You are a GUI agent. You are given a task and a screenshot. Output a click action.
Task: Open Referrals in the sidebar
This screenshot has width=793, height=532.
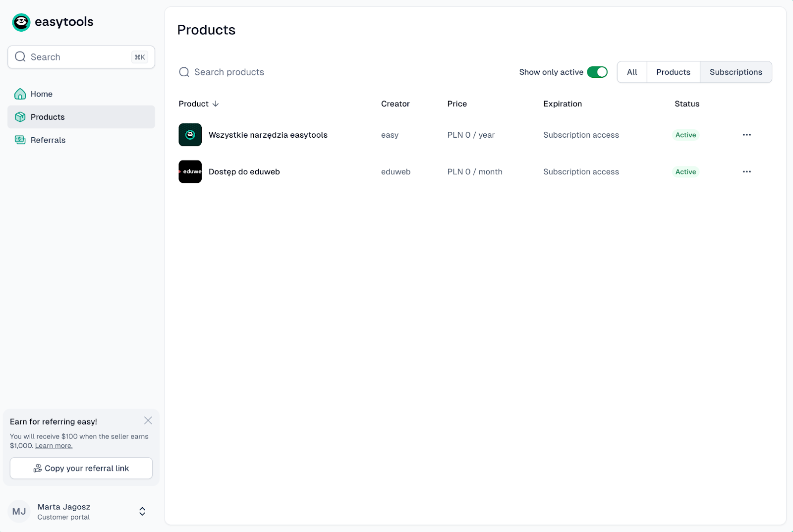(x=81, y=140)
